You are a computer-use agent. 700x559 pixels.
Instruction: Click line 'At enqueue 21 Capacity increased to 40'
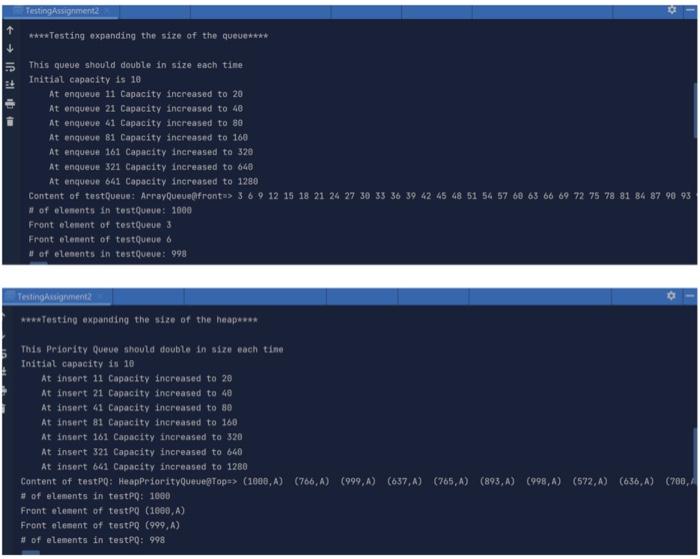click(x=146, y=108)
